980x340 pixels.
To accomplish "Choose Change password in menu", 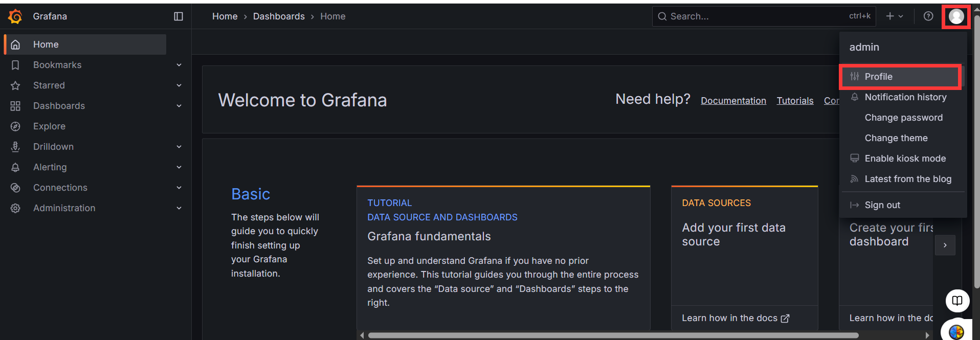I will point(903,118).
